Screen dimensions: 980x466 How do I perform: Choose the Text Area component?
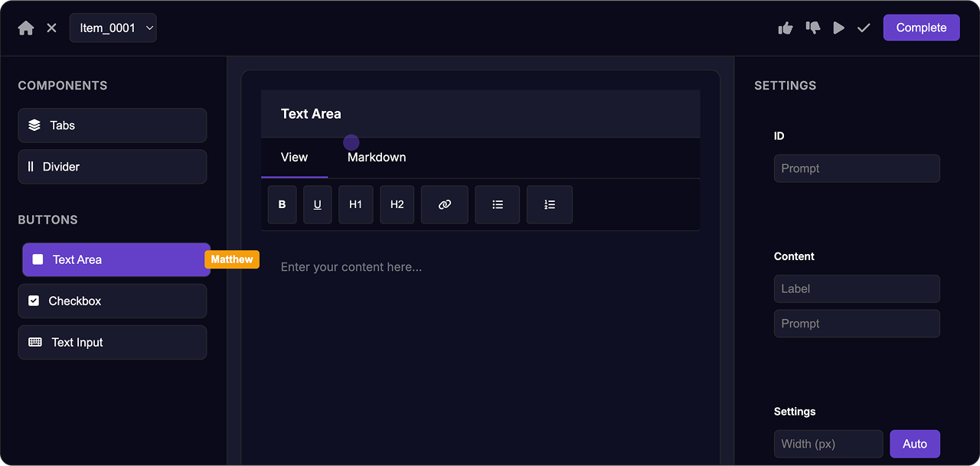116,260
